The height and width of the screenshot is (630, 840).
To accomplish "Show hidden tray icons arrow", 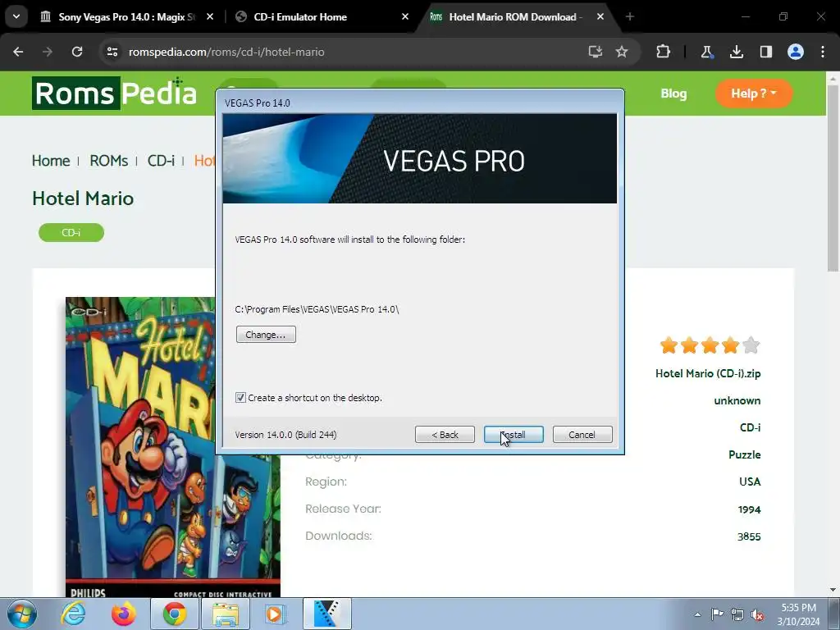I will point(697,614).
